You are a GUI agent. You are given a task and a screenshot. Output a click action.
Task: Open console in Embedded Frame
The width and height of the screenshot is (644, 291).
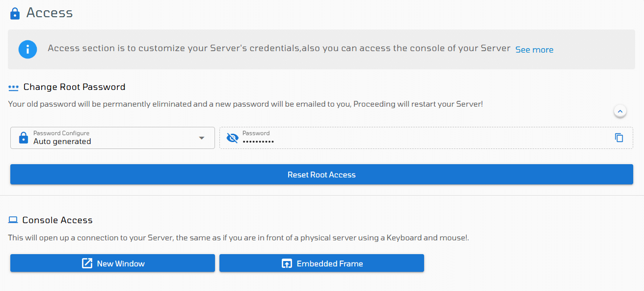tap(322, 263)
